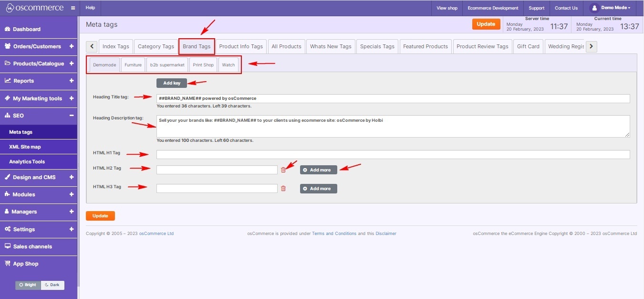Expand the Products/Catalogue sidebar menu
Viewport: 644px width, 299px height.
click(x=72, y=64)
